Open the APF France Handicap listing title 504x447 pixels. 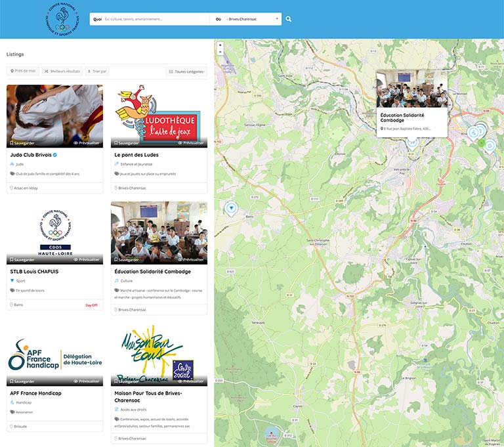pyautogui.click(x=35, y=393)
